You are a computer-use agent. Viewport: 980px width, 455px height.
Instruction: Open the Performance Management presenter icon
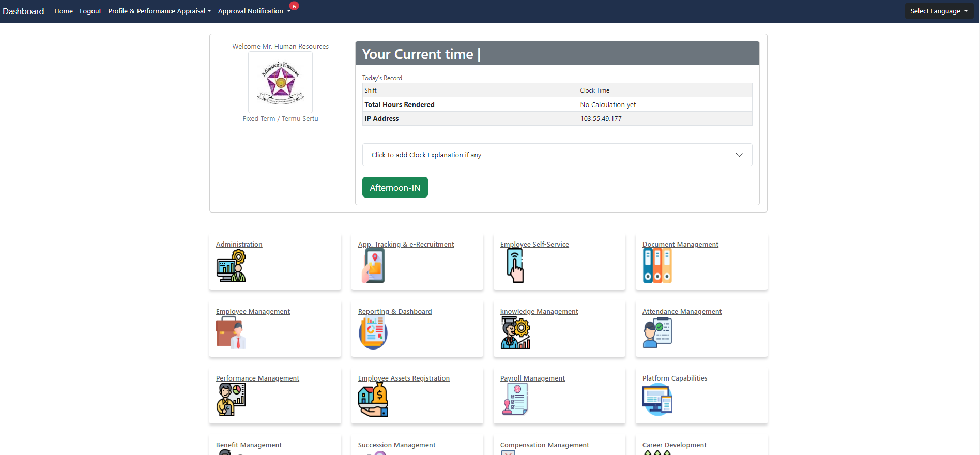click(x=231, y=399)
